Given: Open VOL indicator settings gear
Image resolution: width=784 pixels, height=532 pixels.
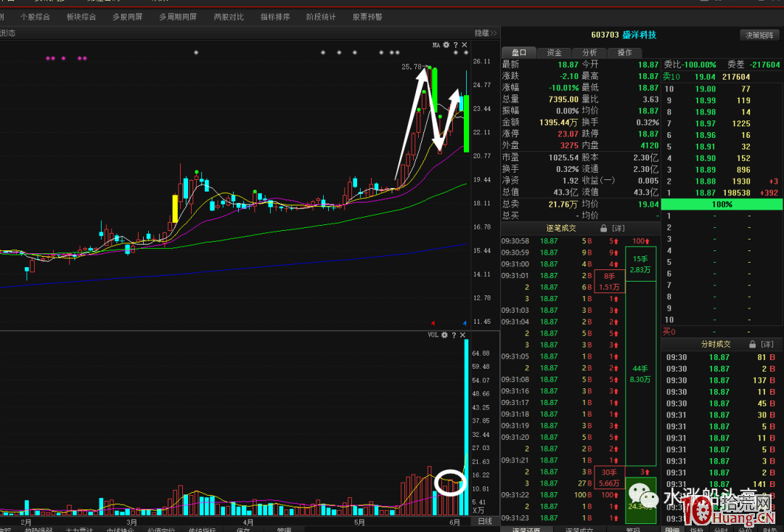Looking at the screenshot, I should tap(444, 335).
